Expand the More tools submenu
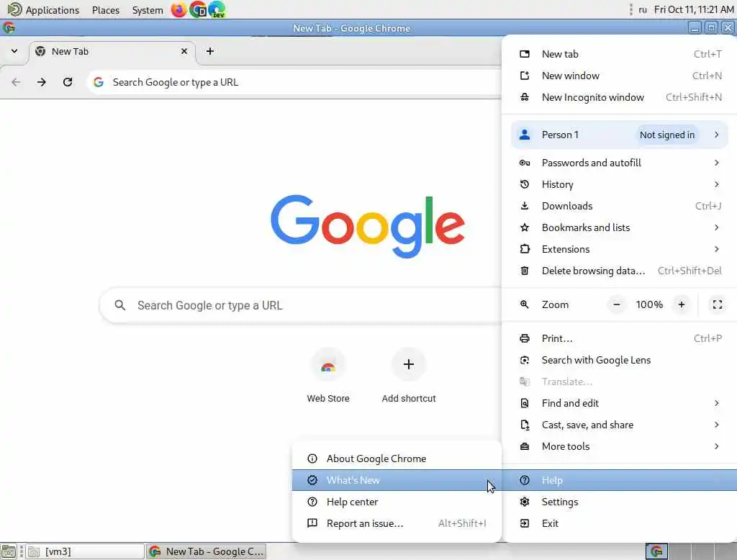This screenshot has height=560, width=737. pyautogui.click(x=620, y=447)
